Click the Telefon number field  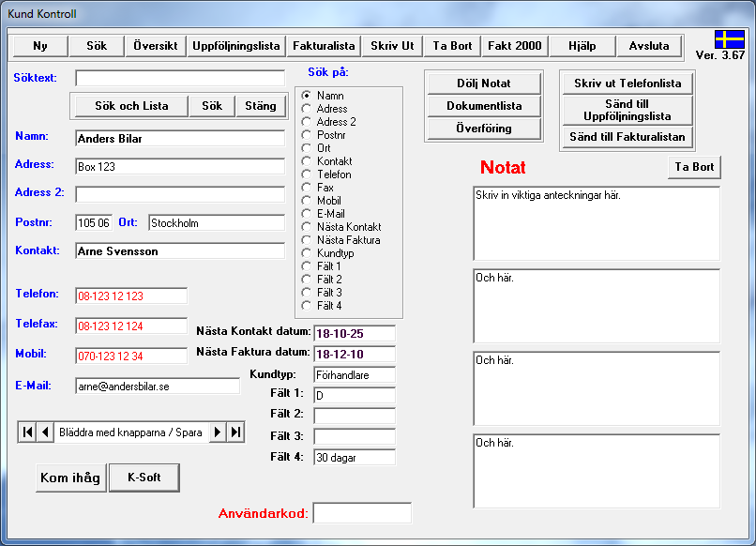(131, 296)
